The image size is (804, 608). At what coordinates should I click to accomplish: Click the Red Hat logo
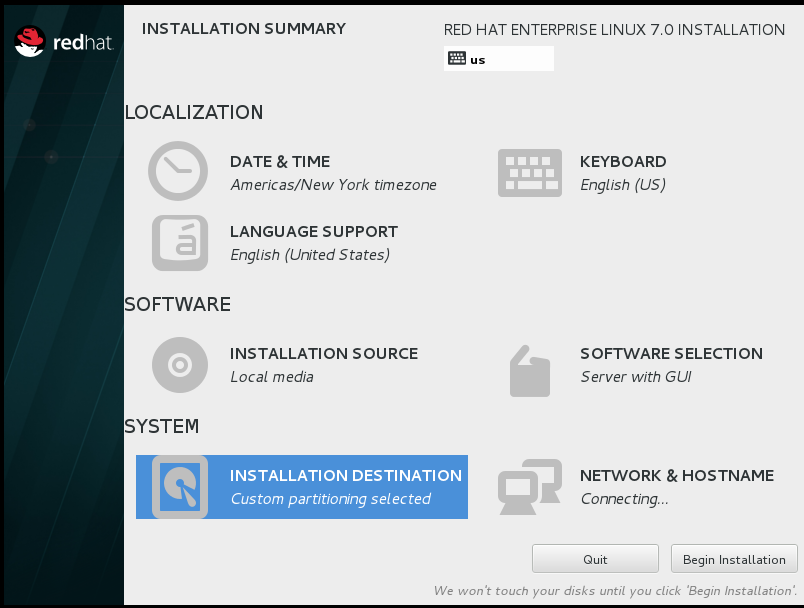63,42
